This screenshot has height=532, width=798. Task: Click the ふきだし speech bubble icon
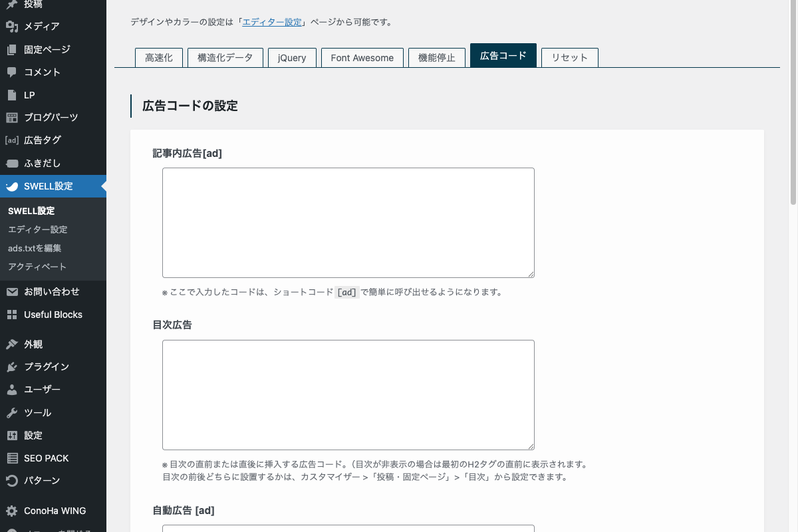(x=12, y=163)
